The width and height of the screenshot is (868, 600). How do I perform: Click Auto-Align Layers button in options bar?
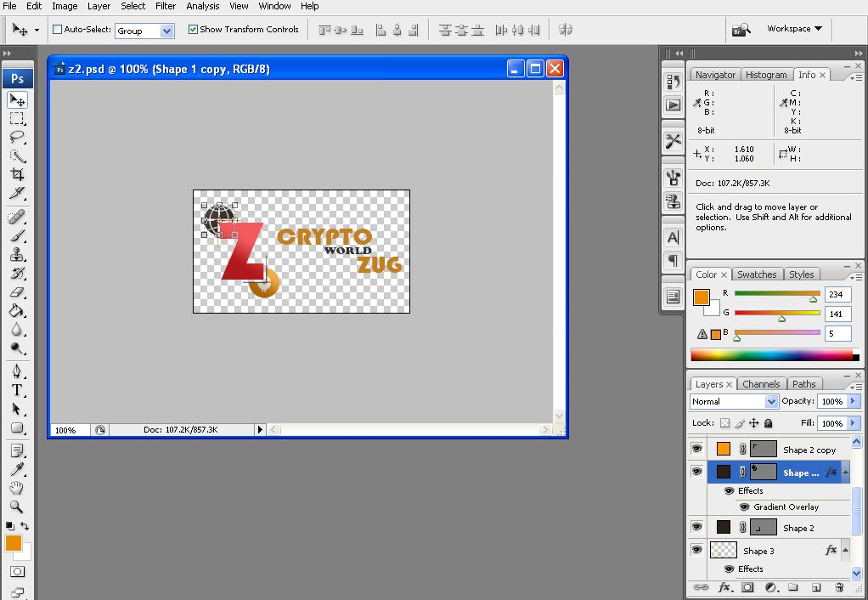(x=565, y=30)
